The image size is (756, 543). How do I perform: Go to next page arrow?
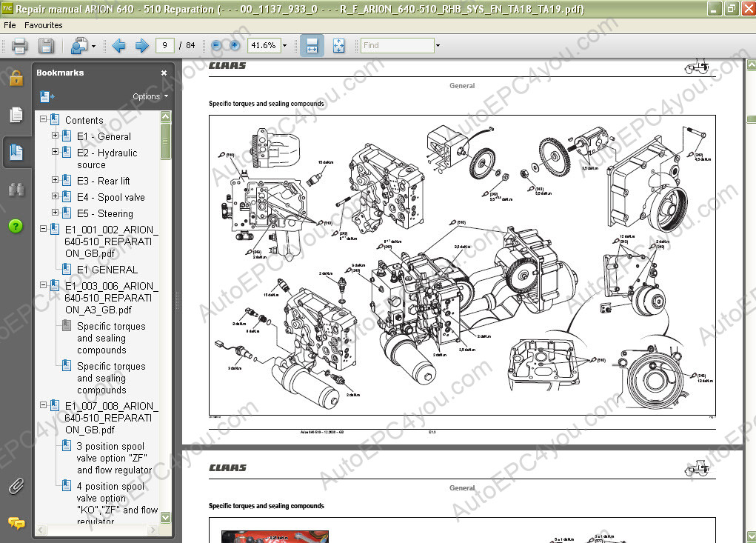click(141, 46)
